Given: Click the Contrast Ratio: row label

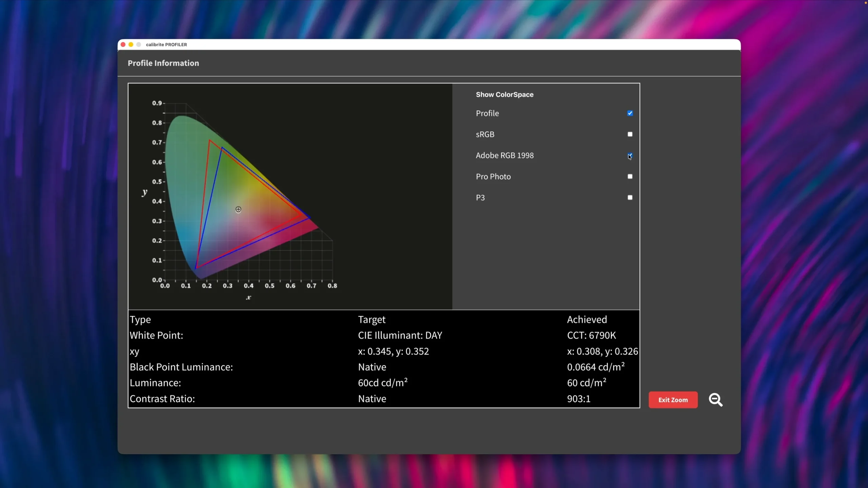Looking at the screenshot, I should tap(162, 399).
